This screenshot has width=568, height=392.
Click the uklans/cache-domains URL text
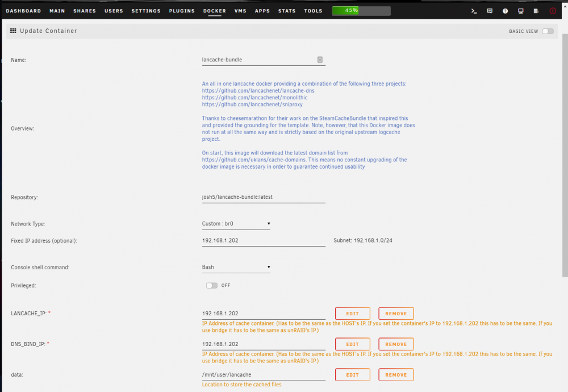(x=254, y=160)
